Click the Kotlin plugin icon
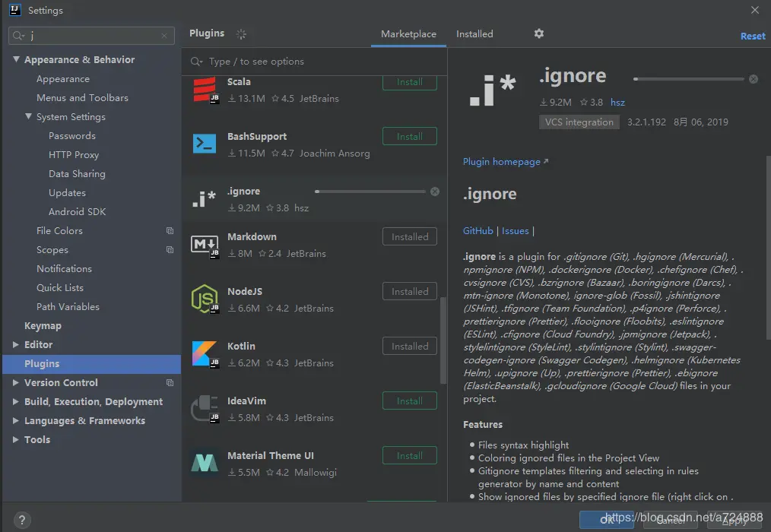 [x=205, y=354]
